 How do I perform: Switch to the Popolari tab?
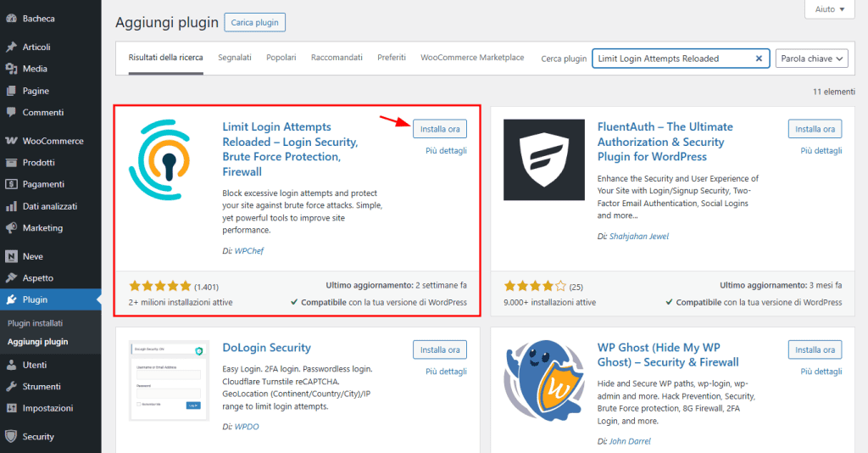(x=281, y=58)
